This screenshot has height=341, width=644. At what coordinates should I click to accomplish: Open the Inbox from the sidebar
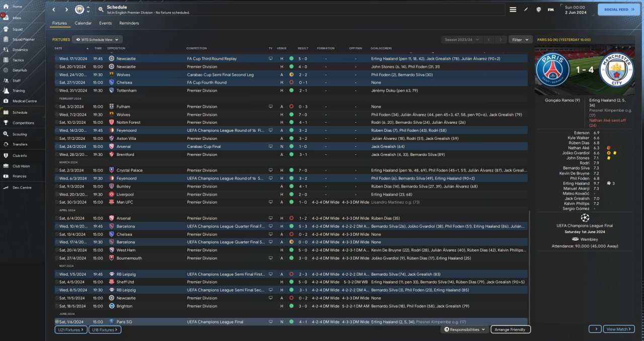coord(17,18)
